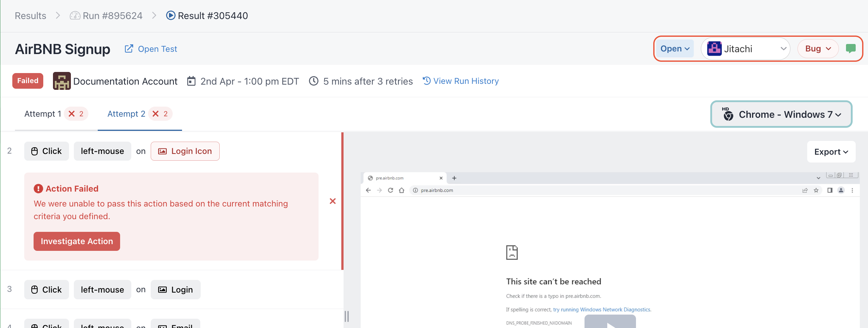The image size is (868, 328).
Task: Open the Jitachi assignee dropdown
Action: pos(745,49)
